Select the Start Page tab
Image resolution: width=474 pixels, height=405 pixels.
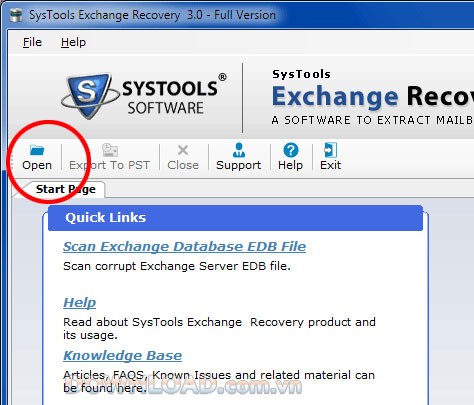pyautogui.click(x=65, y=189)
